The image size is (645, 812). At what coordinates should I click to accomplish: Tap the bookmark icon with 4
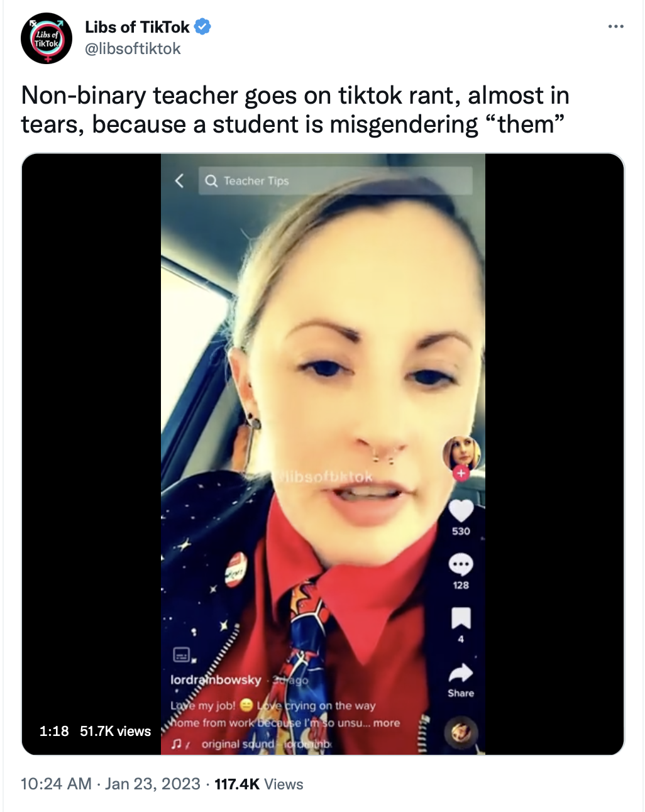461,618
